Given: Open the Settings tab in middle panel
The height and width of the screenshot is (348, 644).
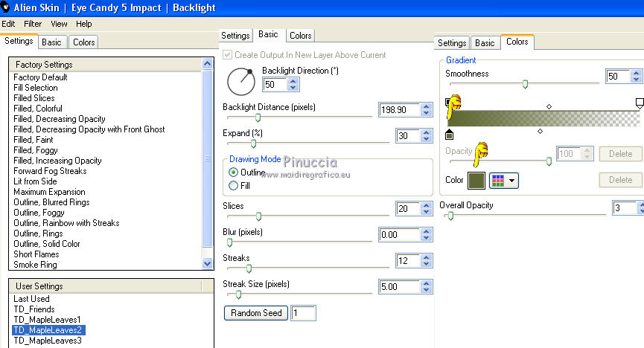Looking at the screenshot, I should point(235,36).
